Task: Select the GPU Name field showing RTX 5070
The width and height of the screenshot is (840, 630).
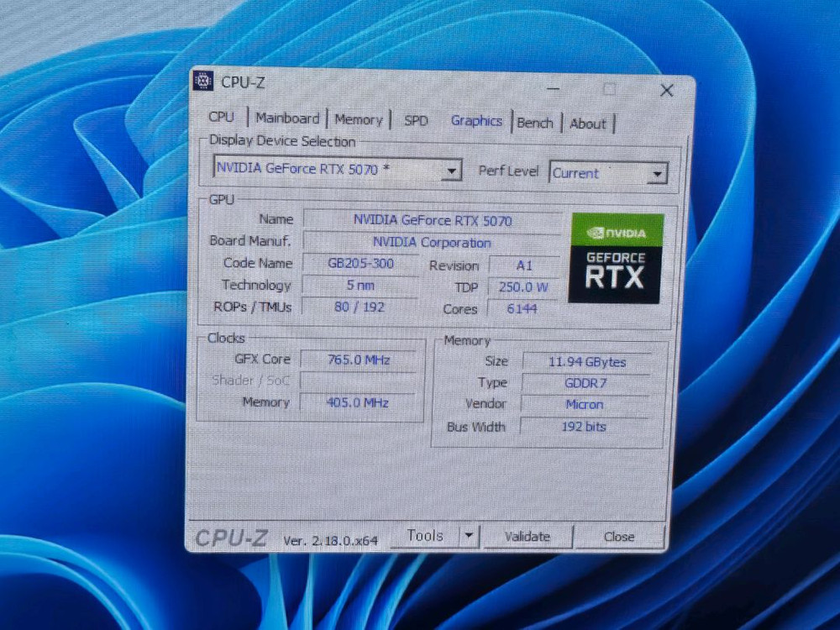Action: [433, 220]
